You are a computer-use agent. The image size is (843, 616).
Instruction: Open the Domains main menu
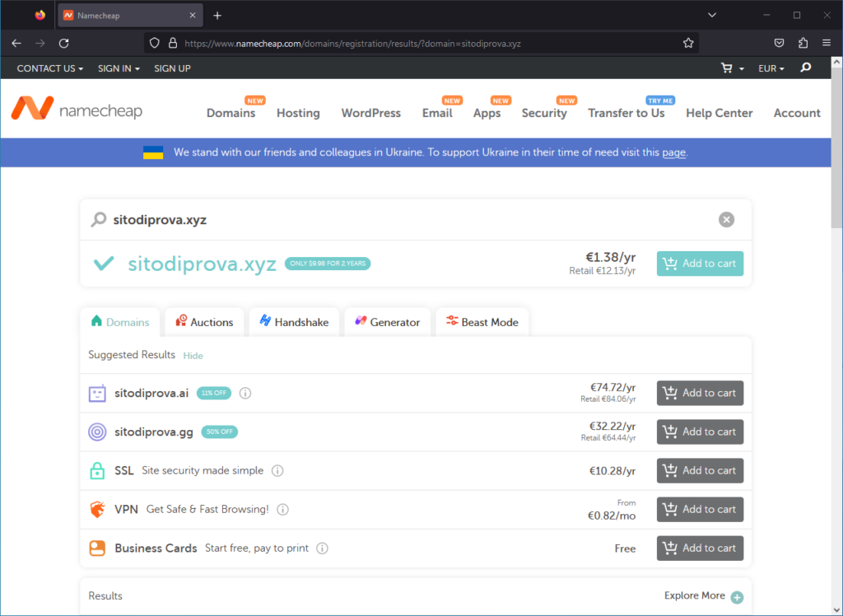pyautogui.click(x=231, y=113)
